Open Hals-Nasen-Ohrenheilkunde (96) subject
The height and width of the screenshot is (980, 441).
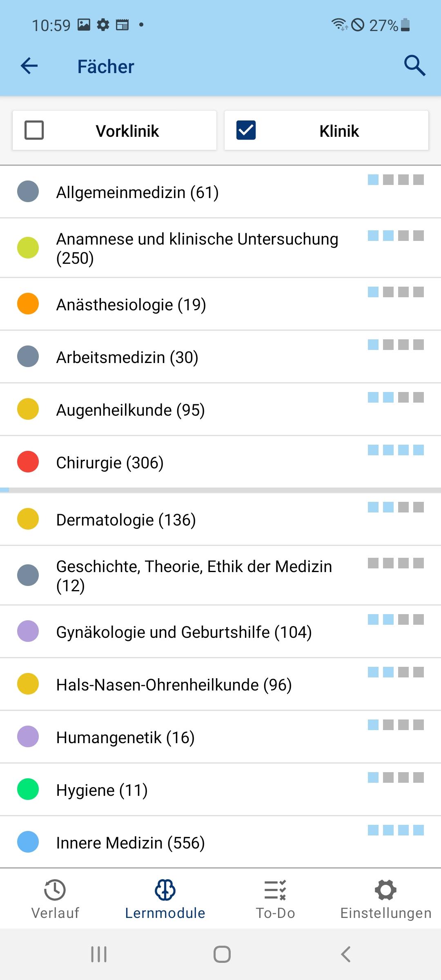coord(174,685)
